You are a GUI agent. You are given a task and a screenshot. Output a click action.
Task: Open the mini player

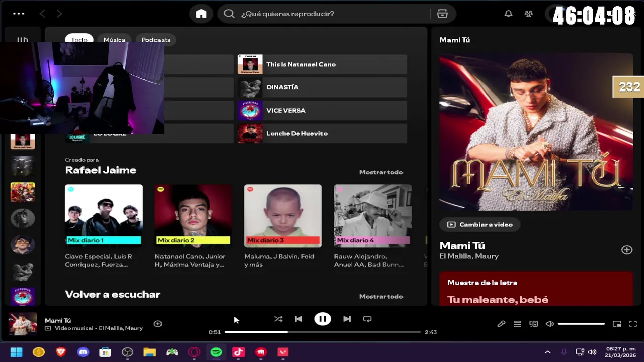617,324
